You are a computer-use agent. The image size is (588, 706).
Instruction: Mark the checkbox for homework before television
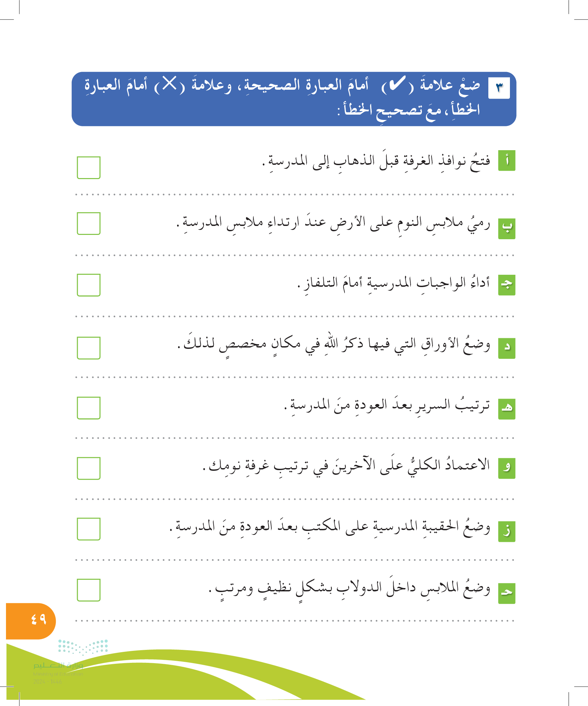tap(89, 285)
